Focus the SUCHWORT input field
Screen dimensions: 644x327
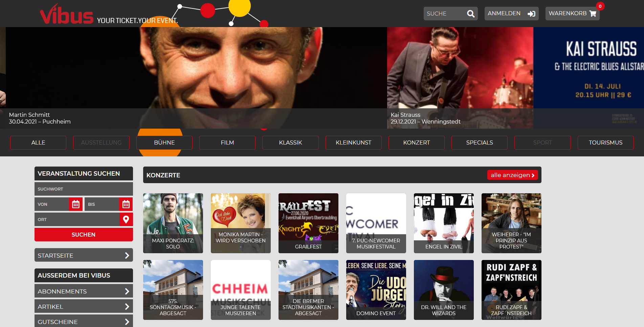point(84,189)
